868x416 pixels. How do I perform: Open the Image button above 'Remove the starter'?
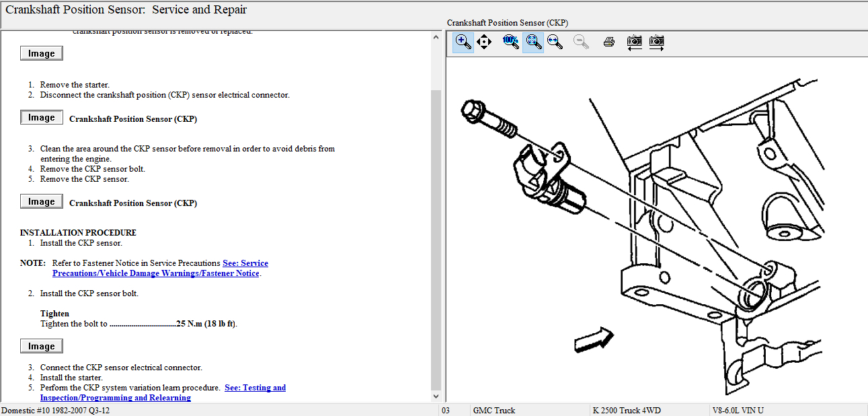point(42,54)
